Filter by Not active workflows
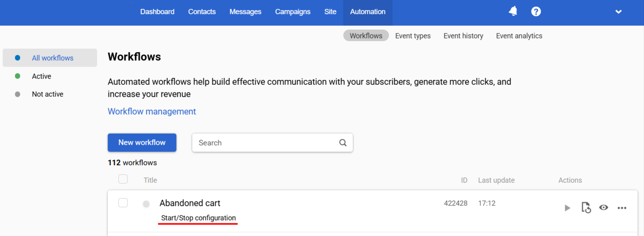The image size is (644, 236). coord(47,94)
